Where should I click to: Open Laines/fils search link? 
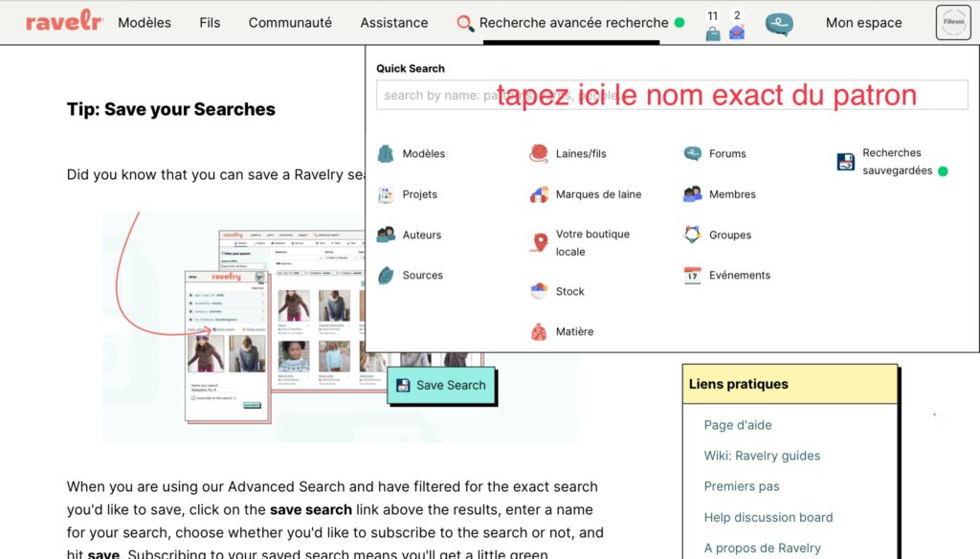tap(581, 154)
